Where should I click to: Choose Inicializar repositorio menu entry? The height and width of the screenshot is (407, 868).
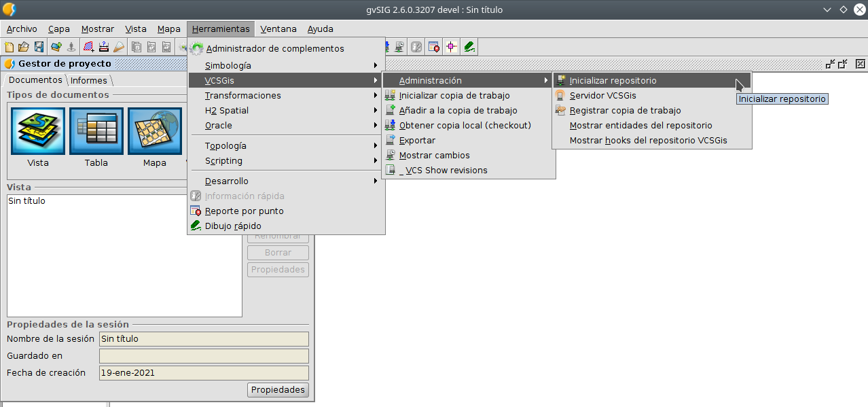651,80
